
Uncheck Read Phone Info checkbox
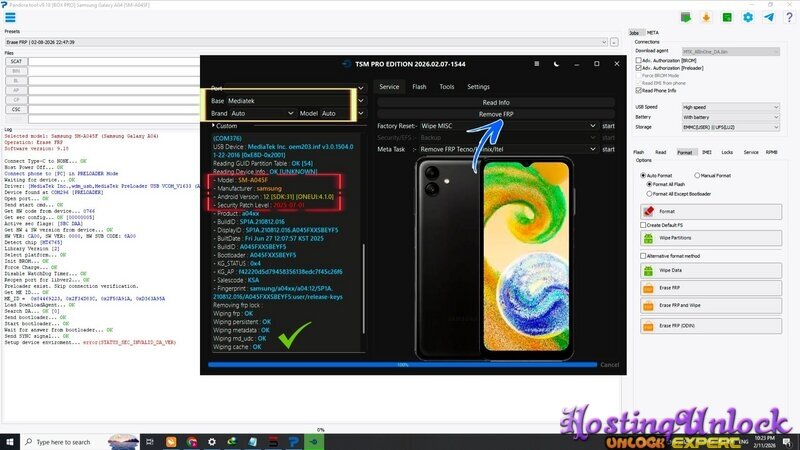tap(639, 90)
